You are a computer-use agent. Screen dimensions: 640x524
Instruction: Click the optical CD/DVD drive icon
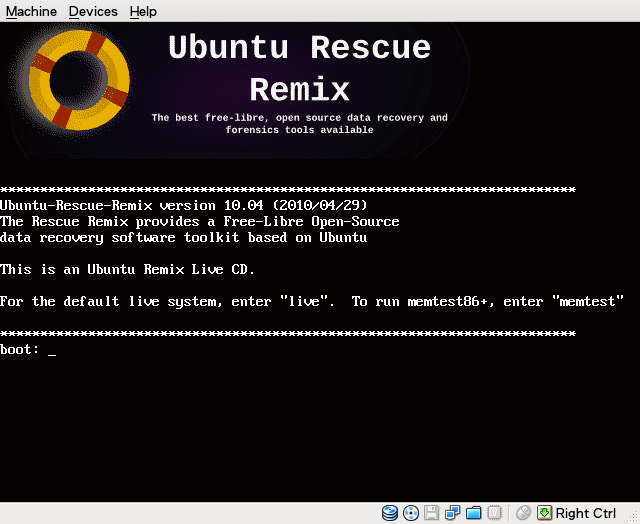tap(411, 513)
